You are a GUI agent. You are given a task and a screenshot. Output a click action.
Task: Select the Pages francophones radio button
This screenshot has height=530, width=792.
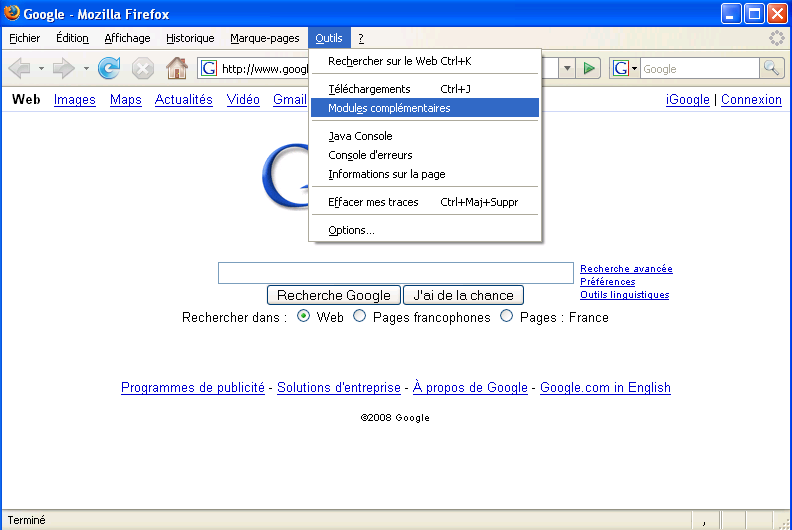click(x=359, y=316)
